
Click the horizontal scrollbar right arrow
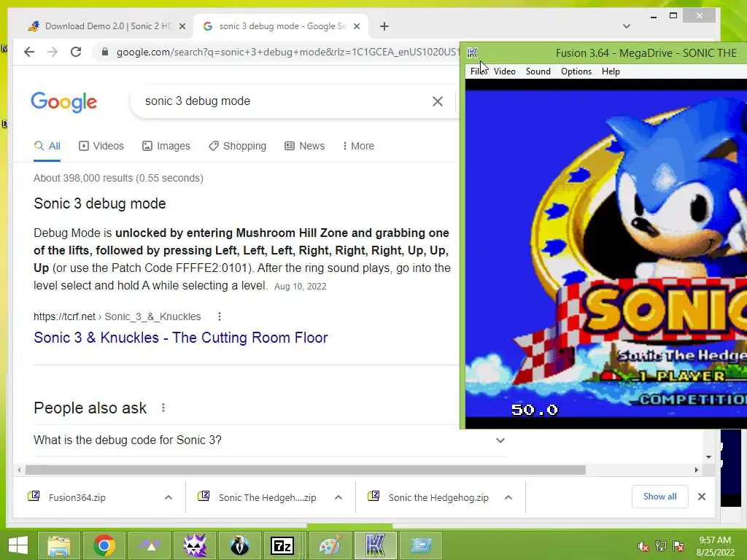pyautogui.click(x=697, y=470)
